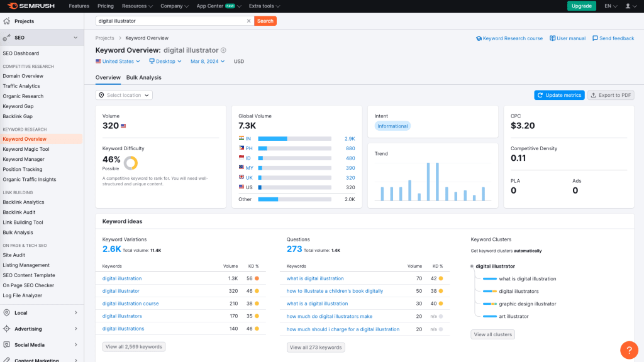Open the United States country dropdown
This screenshot has height=362, width=644.
coord(118,61)
